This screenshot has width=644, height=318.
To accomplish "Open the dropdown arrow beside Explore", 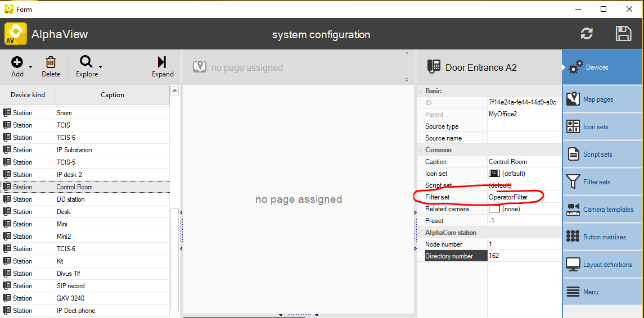I will tap(100, 67).
